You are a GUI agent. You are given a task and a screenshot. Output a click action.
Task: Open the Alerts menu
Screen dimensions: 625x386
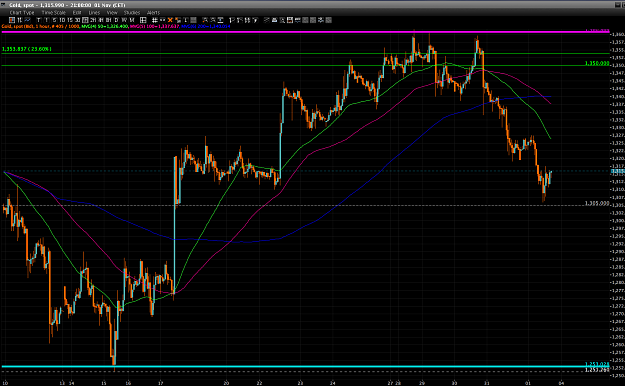point(153,13)
